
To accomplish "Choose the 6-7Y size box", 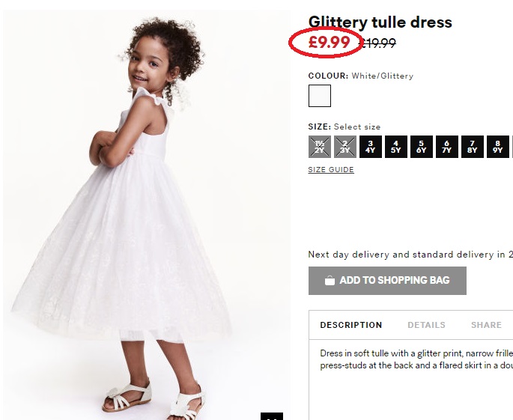I will 447,147.
